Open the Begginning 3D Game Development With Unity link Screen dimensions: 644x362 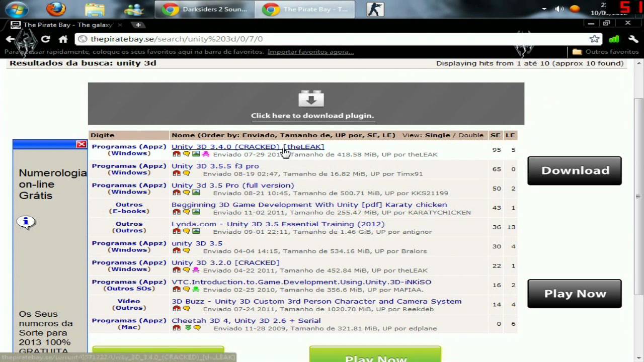309,205
